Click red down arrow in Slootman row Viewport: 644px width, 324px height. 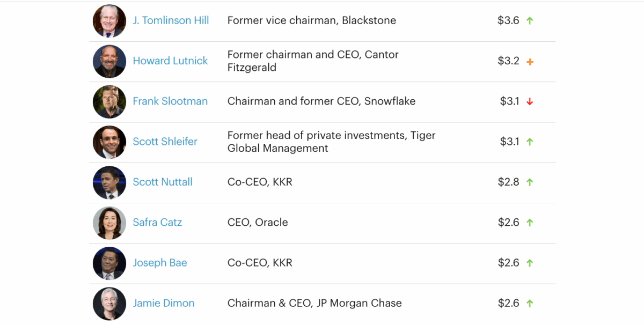530,101
